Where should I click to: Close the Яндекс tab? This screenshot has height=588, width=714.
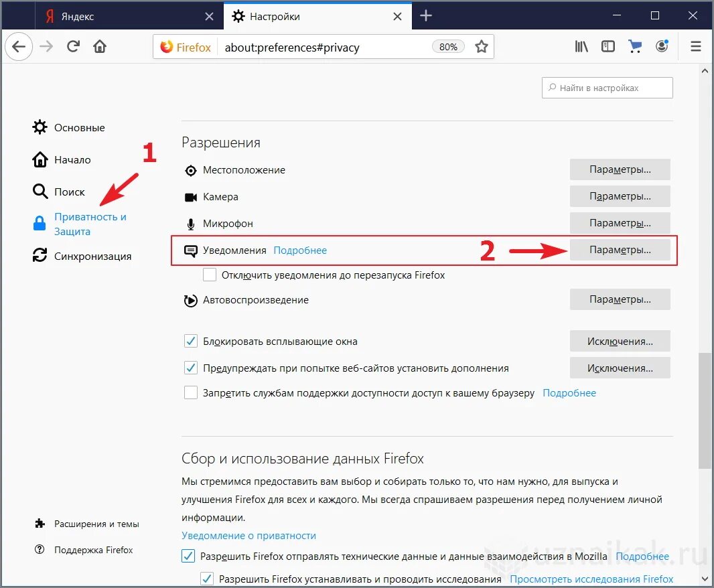tap(209, 16)
